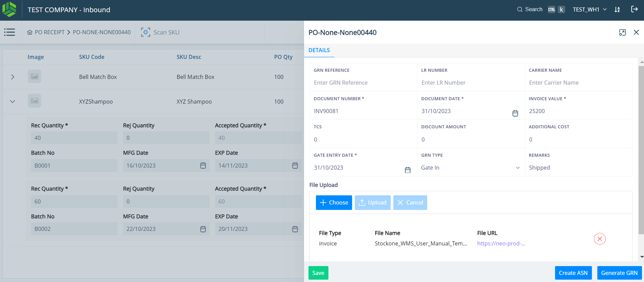
Task: Click the logout icon in header
Action: [x=634, y=9]
